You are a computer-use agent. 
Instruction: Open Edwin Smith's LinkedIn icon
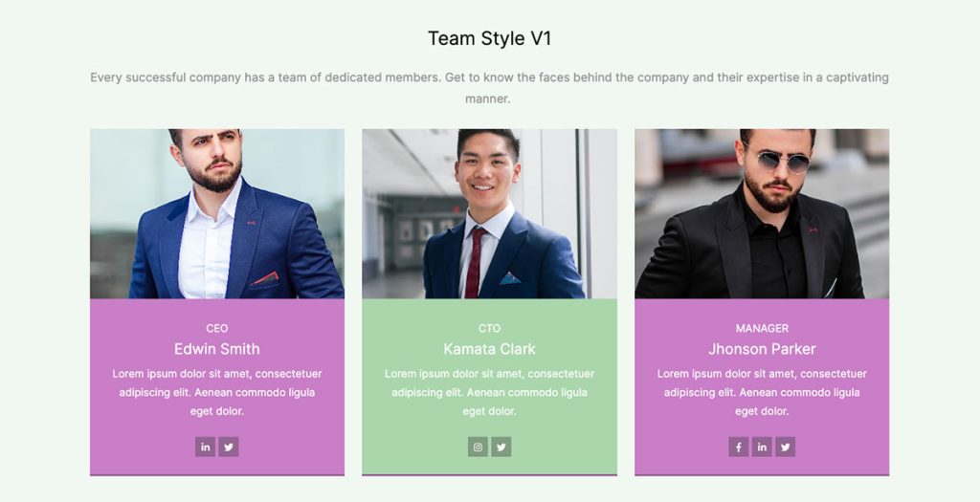click(205, 447)
